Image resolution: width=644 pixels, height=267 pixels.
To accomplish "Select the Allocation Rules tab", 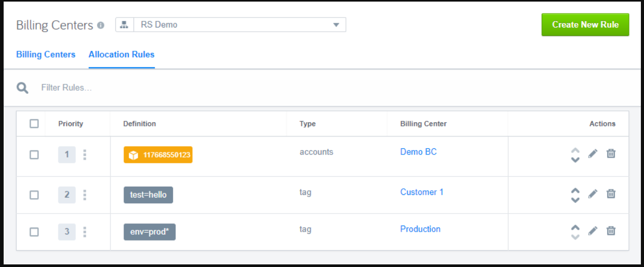I will click(122, 54).
